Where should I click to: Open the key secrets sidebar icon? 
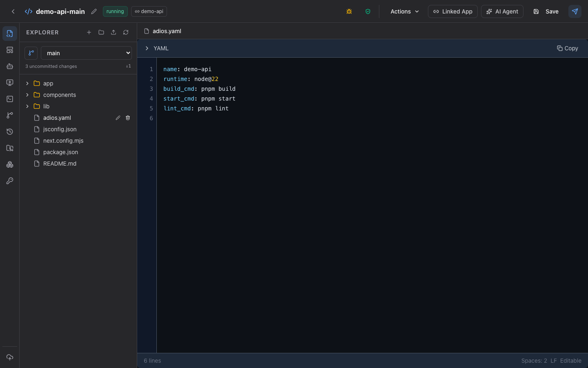pos(10,181)
